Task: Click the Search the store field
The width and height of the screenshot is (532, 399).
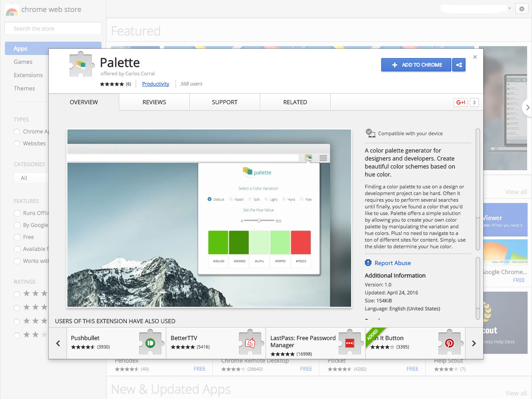Action: click(x=53, y=29)
